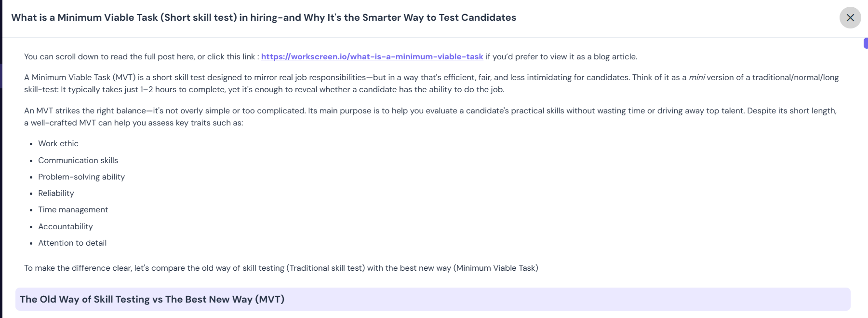
Task: Open the workscreen.io what-is-a-minimum-viable-task link
Action: pos(372,57)
